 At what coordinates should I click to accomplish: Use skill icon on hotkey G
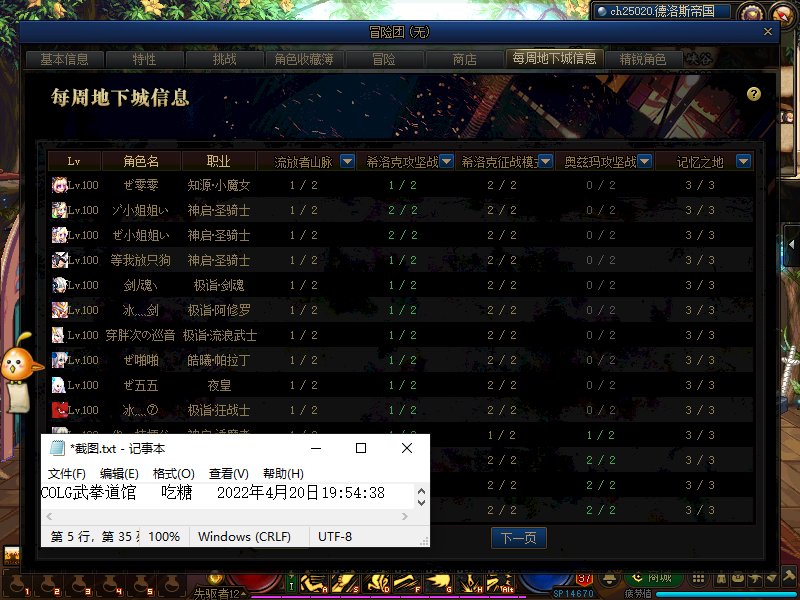(x=438, y=584)
